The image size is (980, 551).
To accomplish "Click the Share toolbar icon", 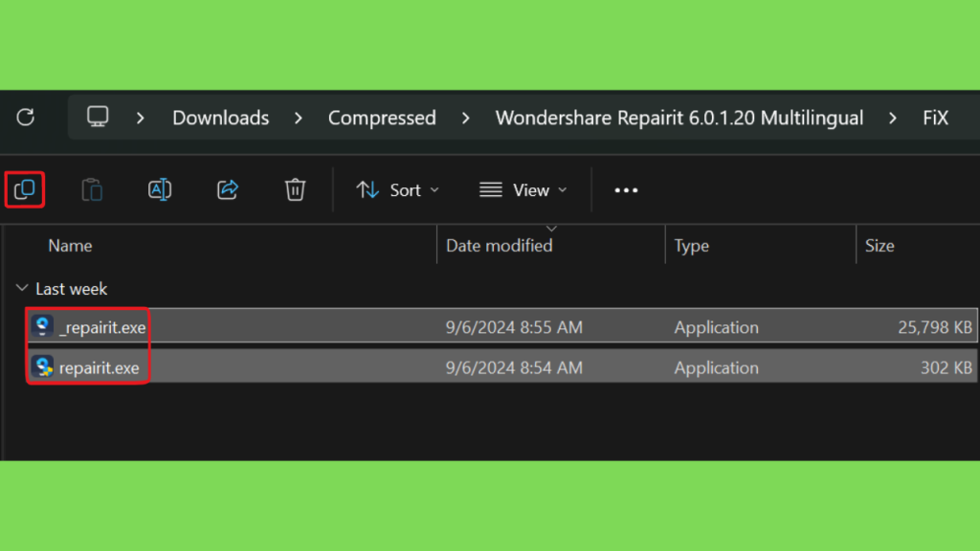I will coord(228,189).
